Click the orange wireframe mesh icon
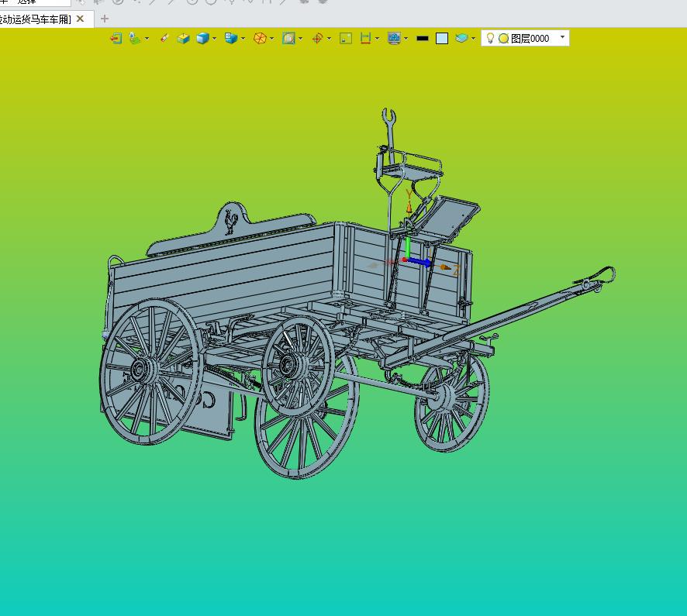This screenshot has width=687, height=616. [x=260, y=39]
